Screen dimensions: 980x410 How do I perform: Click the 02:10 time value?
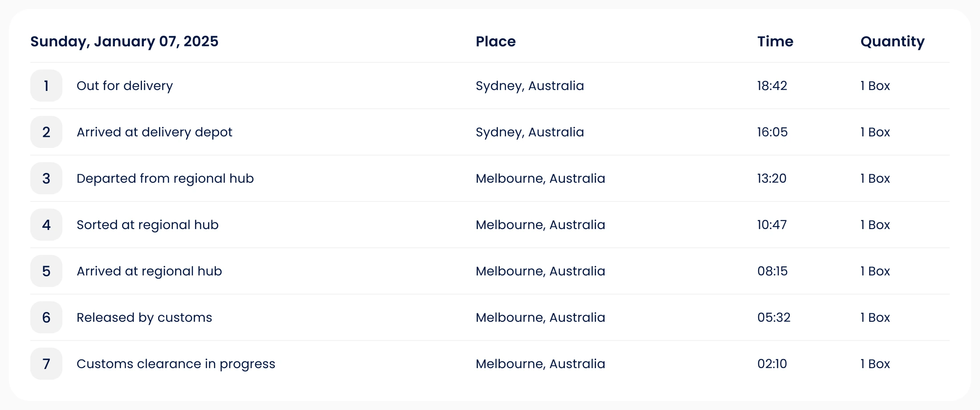coord(772,364)
